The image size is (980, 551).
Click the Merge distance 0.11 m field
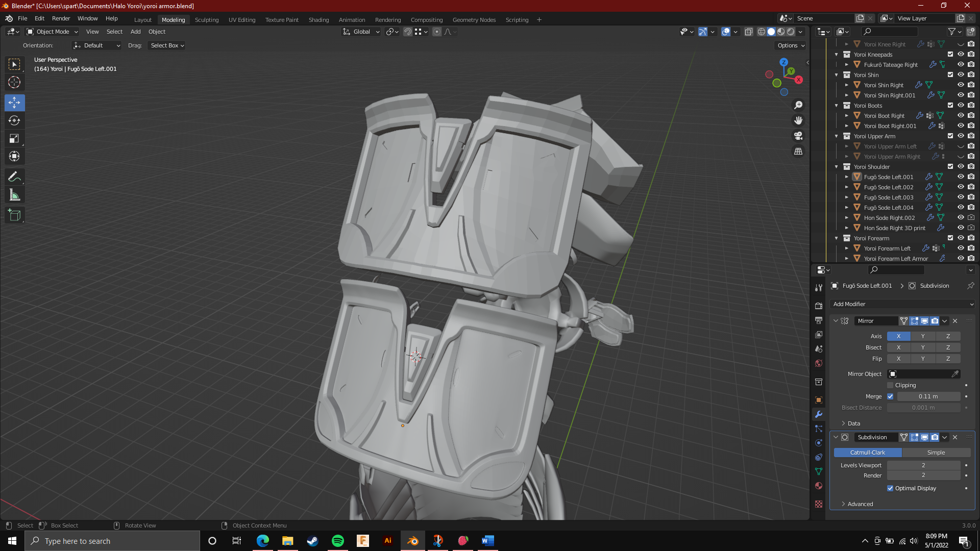pos(928,396)
